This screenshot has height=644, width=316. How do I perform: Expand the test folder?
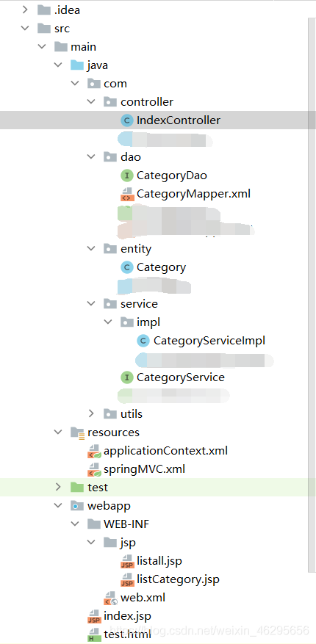coord(58,488)
